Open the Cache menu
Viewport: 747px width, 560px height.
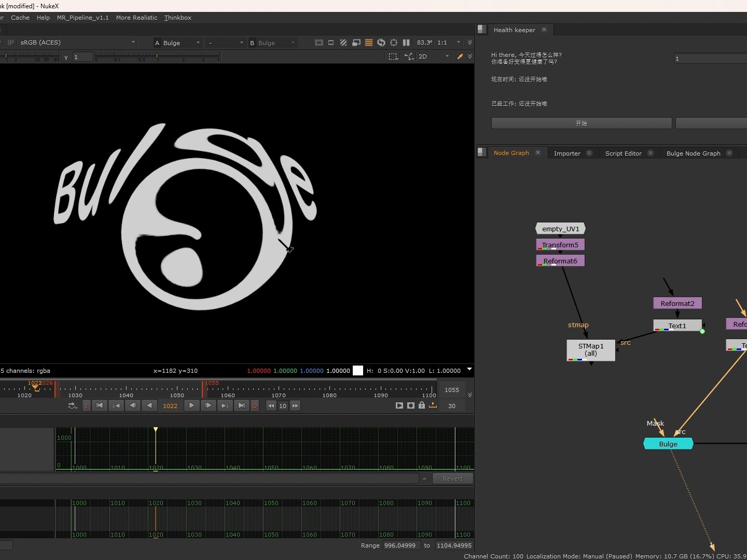[20, 18]
